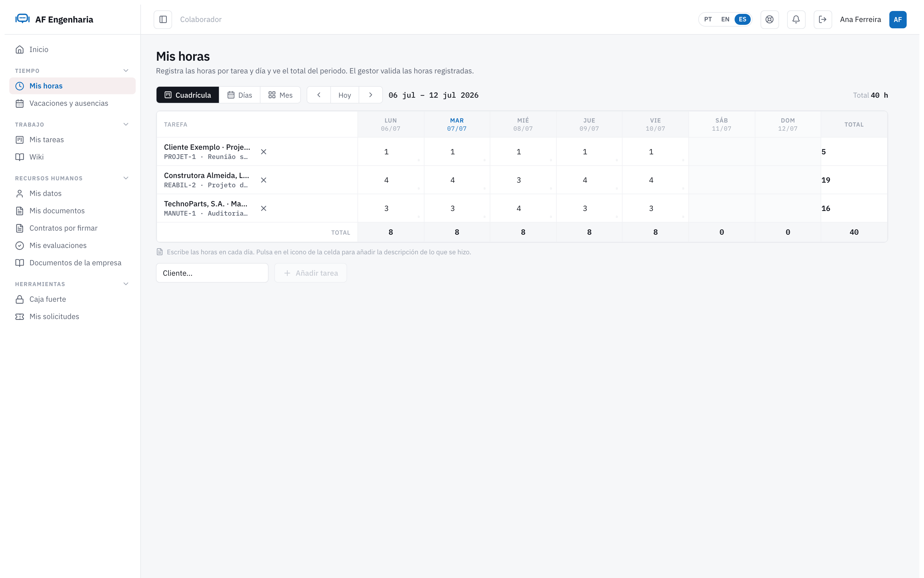Click the Añadir tarea button
The image size is (924, 578).
coord(310,273)
